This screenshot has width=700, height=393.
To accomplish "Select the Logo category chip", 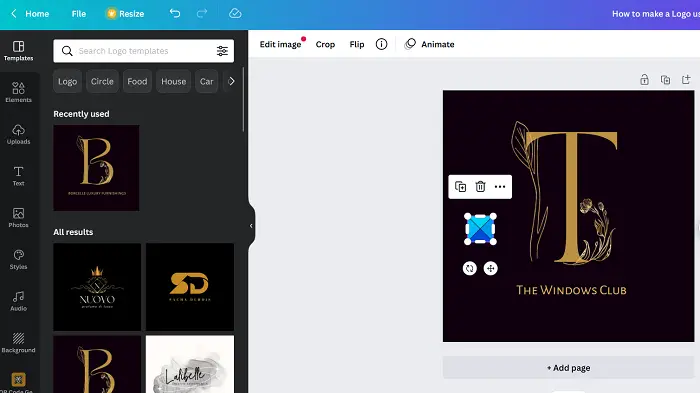I will [x=67, y=81].
